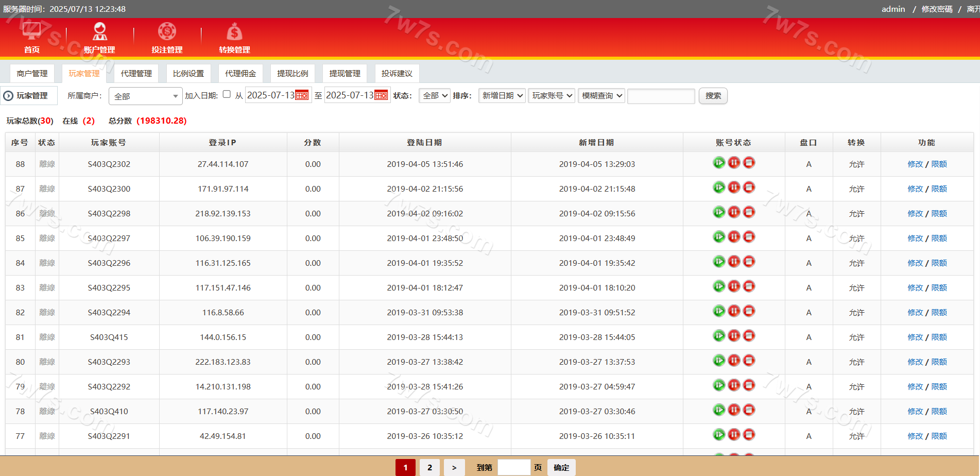Click 修改 link for player S403Q2296
This screenshot has width=980, height=476.
[915, 263]
